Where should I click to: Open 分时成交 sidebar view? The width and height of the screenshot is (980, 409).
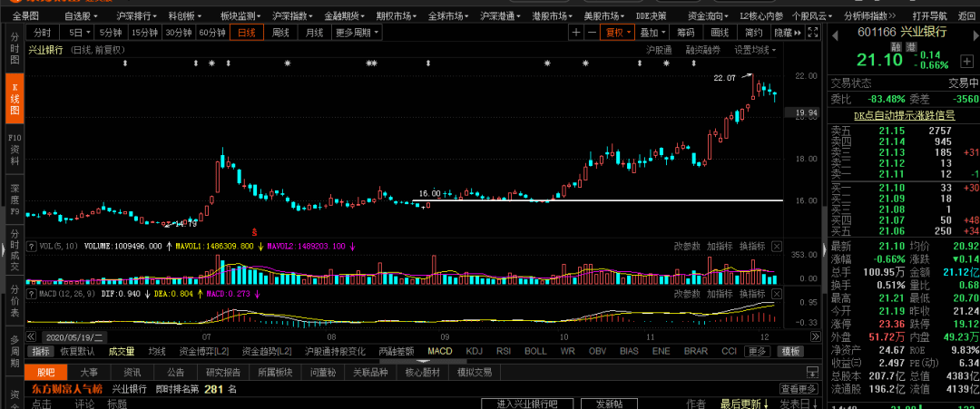point(15,251)
